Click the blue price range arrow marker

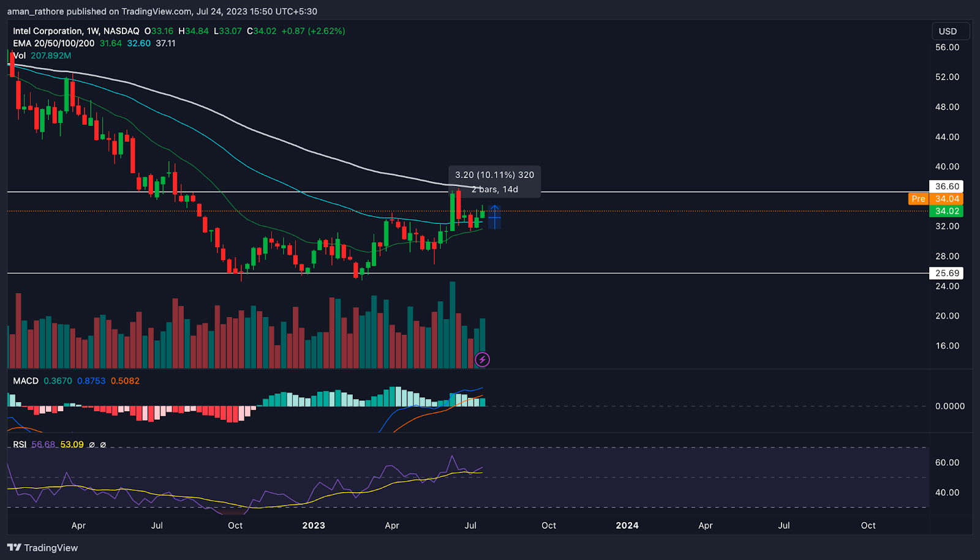click(494, 217)
